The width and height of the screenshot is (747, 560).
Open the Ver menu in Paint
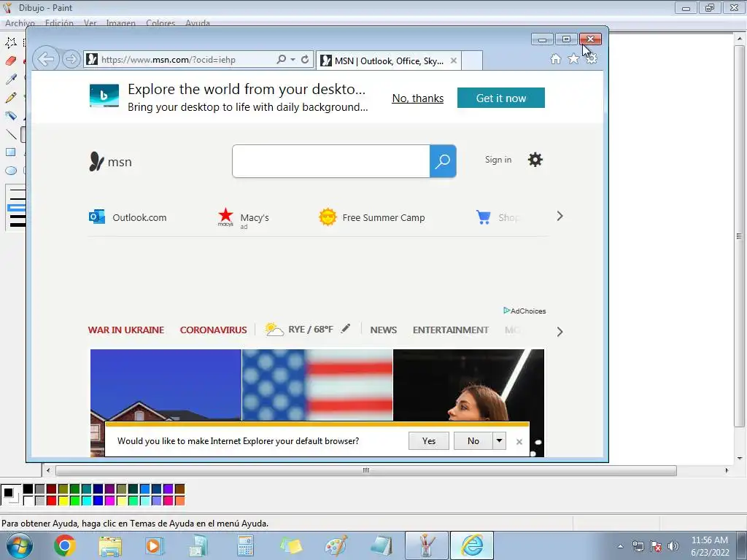[x=90, y=23]
